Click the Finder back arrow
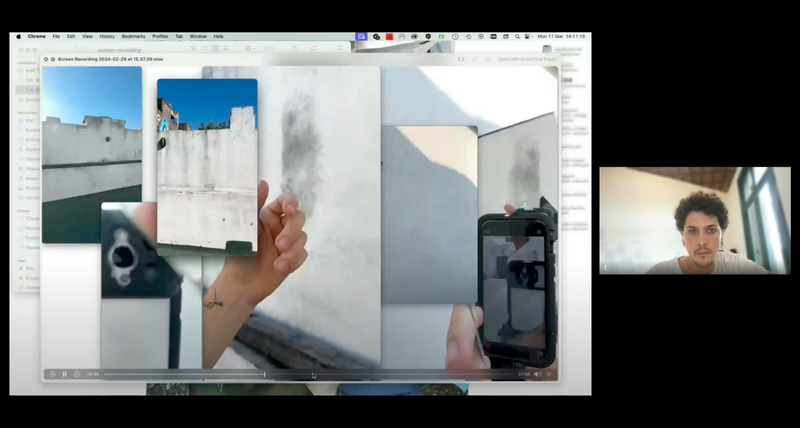 (x=77, y=48)
